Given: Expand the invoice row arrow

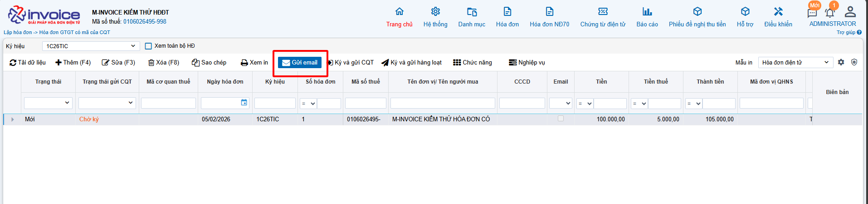Looking at the screenshot, I should coord(12,119).
